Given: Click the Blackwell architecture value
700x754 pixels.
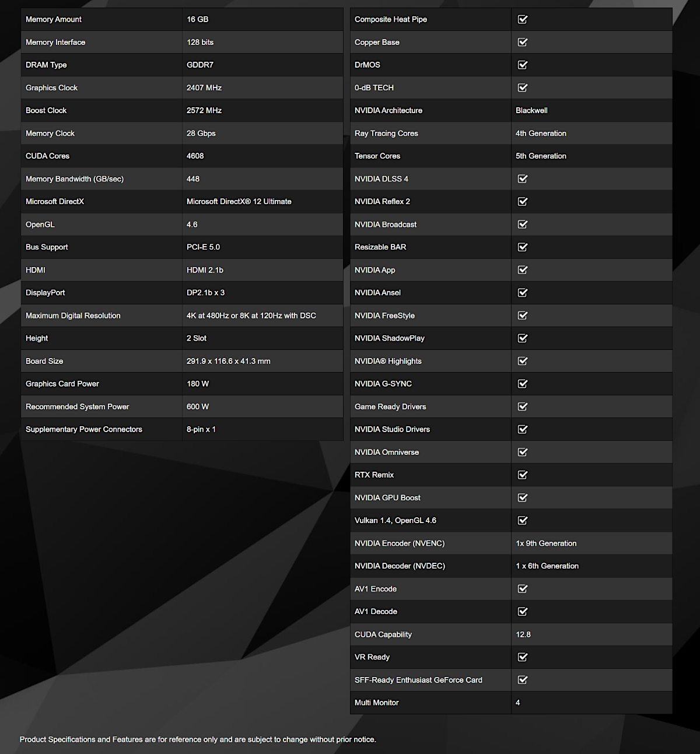Looking at the screenshot, I should click(x=531, y=110).
